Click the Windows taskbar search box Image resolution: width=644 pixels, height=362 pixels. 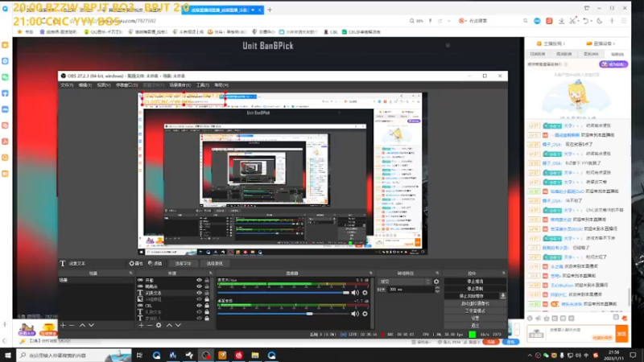coord(74,355)
